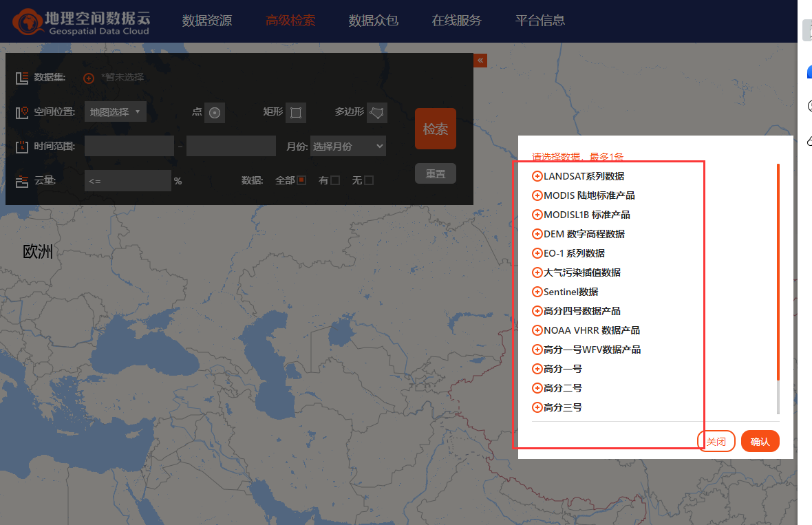Open the 在线服务 menu
Screen dimensions: 812x525
pyautogui.click(x=457, y=21)
